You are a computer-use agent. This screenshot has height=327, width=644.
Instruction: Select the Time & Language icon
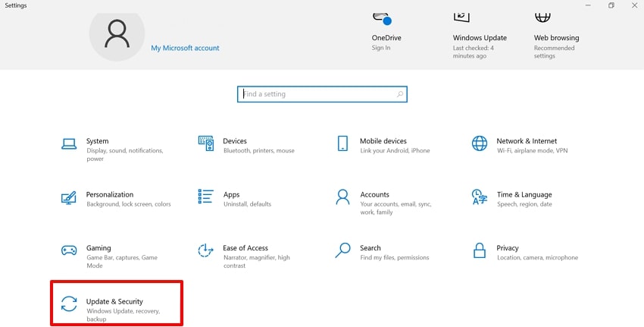pyautogui.click(x=480, y=197)
